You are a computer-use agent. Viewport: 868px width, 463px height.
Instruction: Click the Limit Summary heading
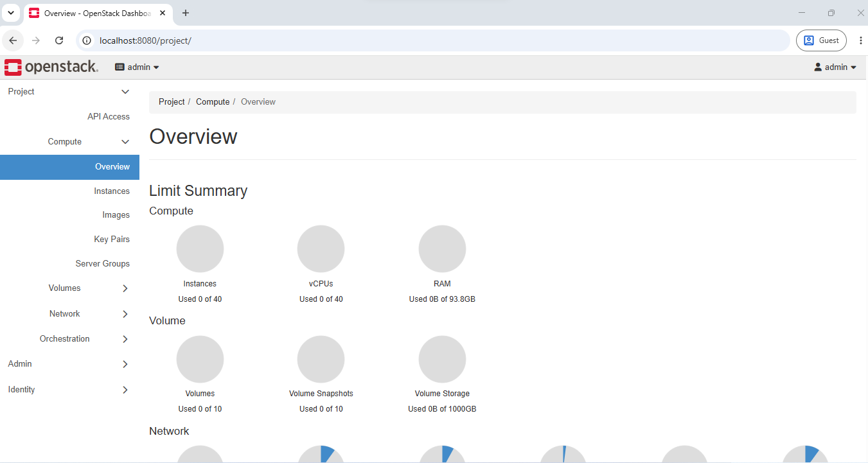pyautogui.click(x=198, y=191)
